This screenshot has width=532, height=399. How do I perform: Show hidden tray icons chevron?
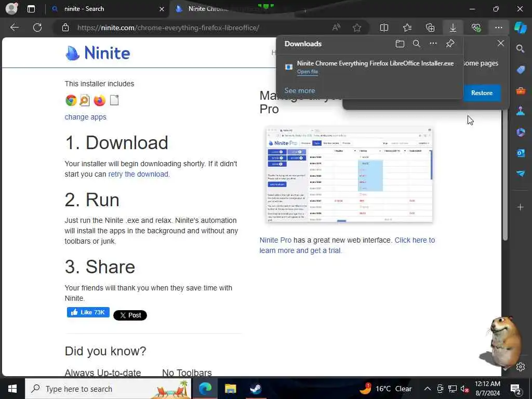428,389
